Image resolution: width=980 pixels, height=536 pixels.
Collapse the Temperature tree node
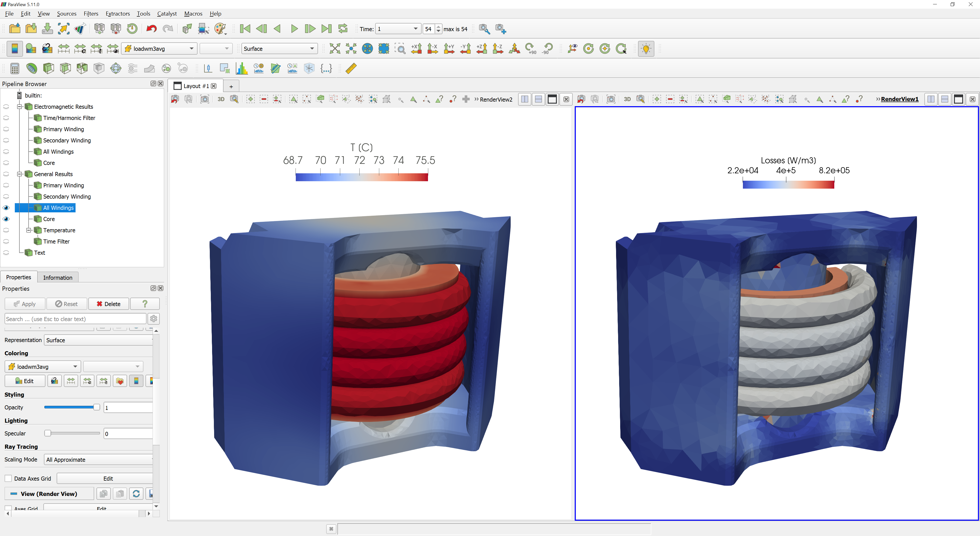29,230
